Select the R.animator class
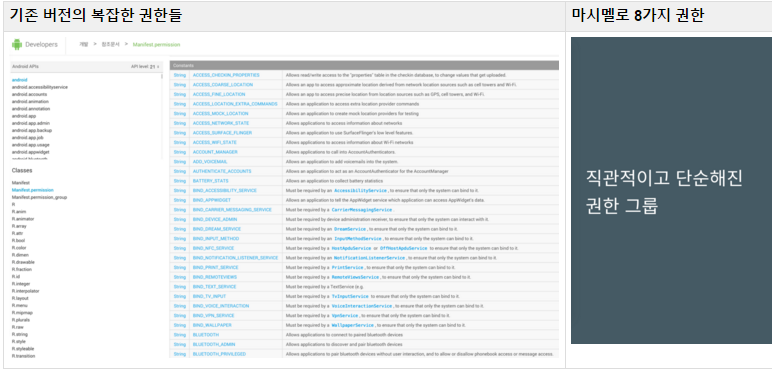This screenshot has width=774, height=372. click(x=23, y=219)
